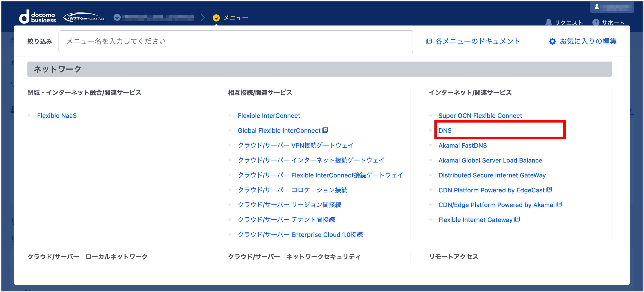
Task: Select Super OCN Flexible Connect
Action: (480, 116)
